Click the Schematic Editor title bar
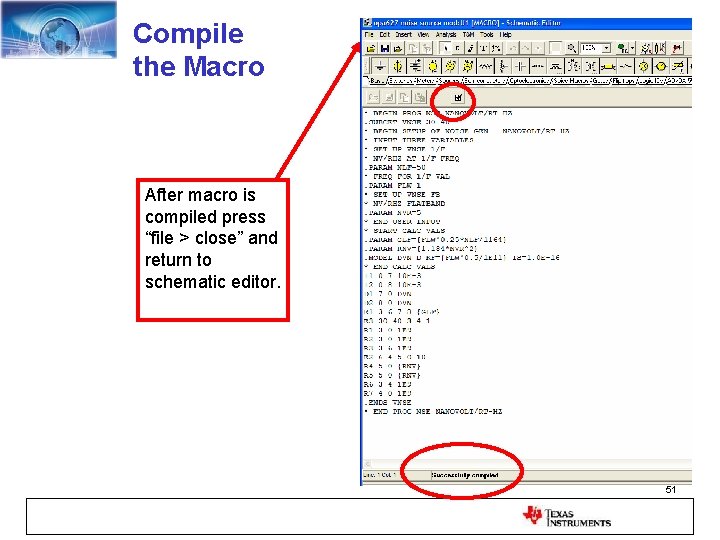The width and height of the screenshot is (720, 540). tap(526, 23)
